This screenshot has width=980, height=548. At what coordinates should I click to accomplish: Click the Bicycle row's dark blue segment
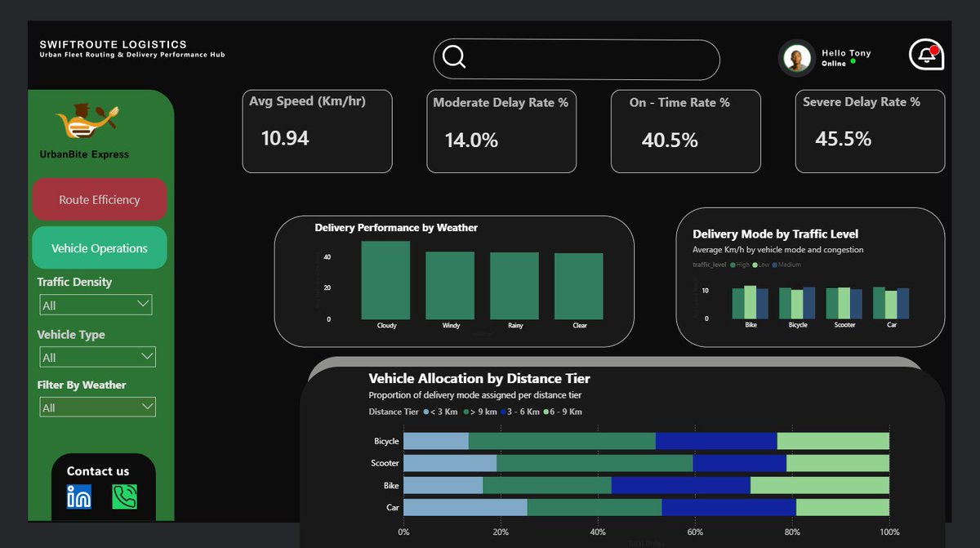716,441
